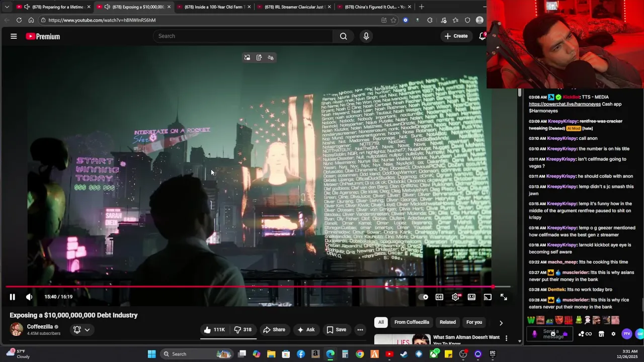The image size is (644, 362).
Task: Open the browser profile avatar
Action: coord(479,20)
